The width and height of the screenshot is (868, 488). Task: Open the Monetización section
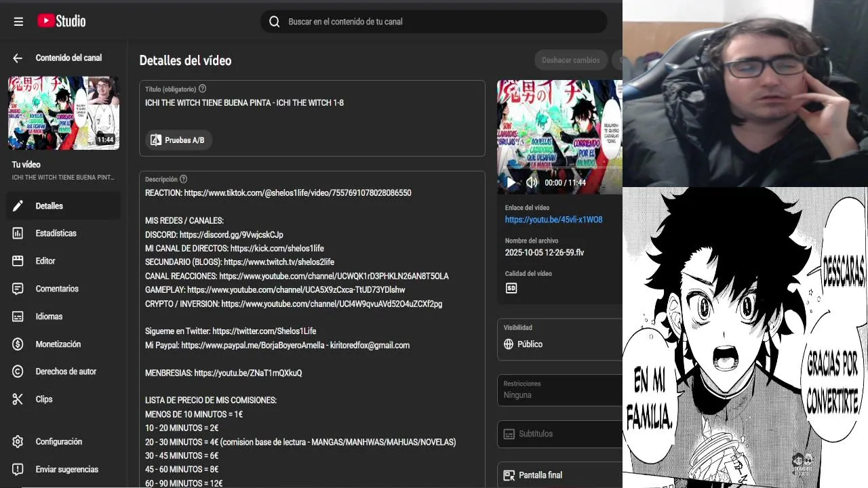click(x=64, y=344)
